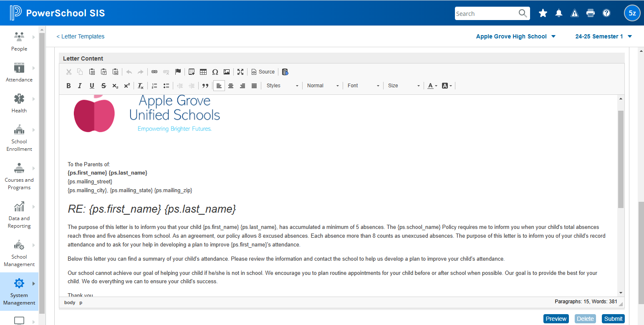
Task: Open the database field insert icon
Action: [285, 72]
